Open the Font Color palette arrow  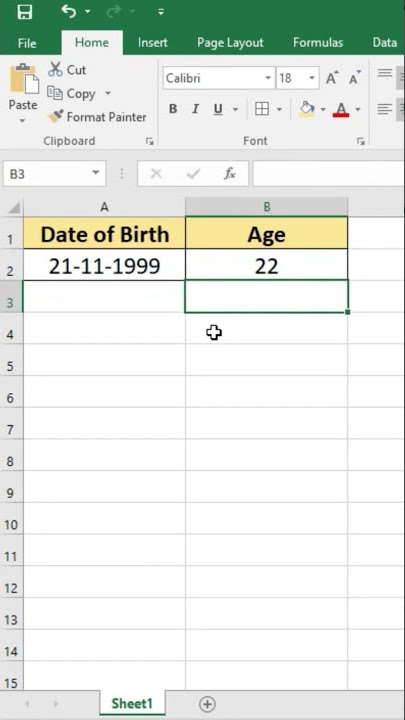click(x=358, y=109)
